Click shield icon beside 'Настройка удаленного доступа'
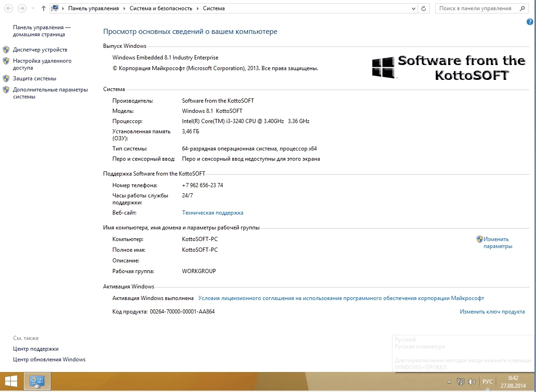This screenshot has height=392, width=536. pos(6,61)
